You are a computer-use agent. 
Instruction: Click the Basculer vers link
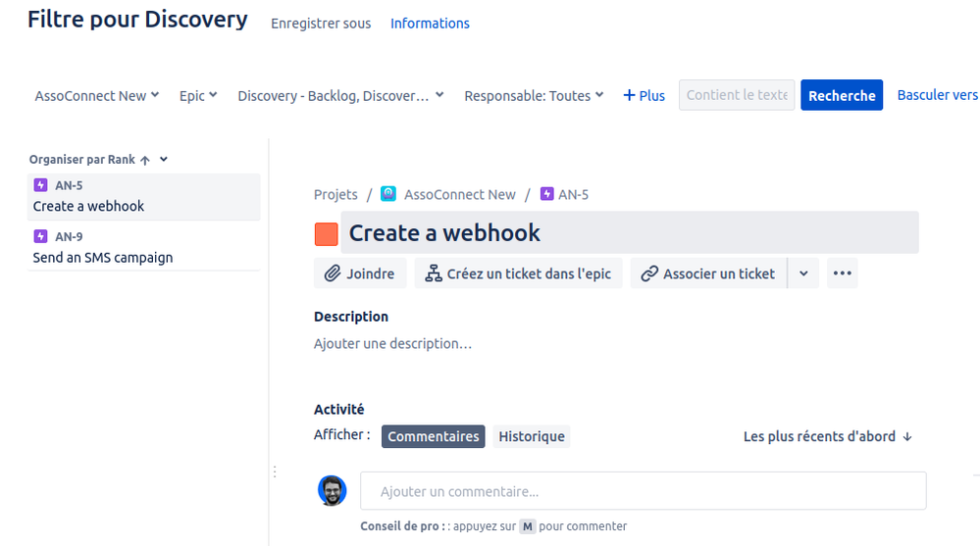coord(938,95)
